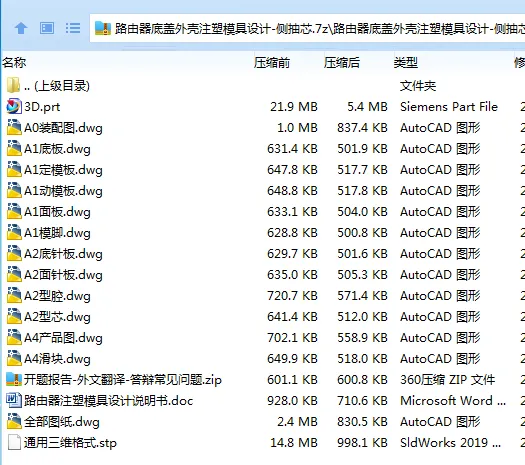Click the 837.4 KB compressed size cell

362,128
